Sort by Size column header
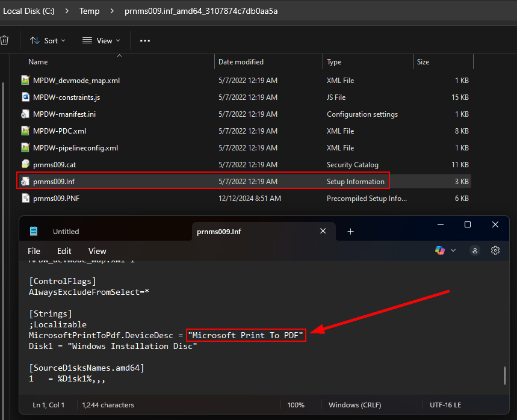 coord(423,62)
